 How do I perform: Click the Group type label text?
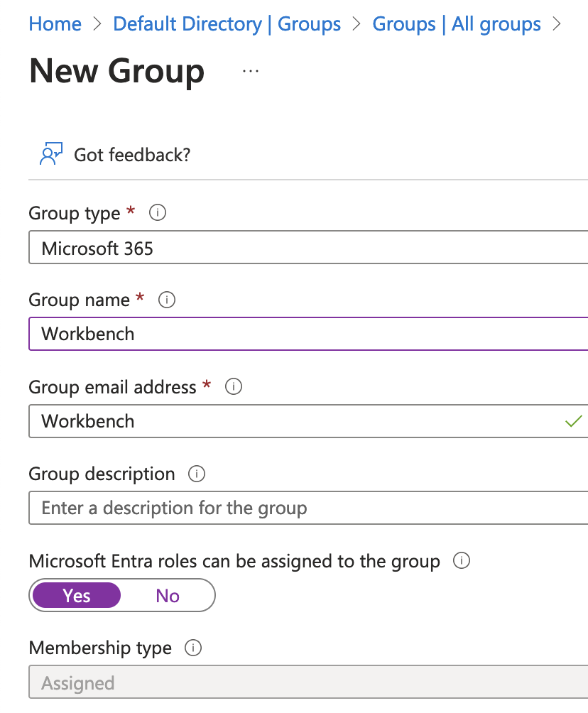click(75, 213)
